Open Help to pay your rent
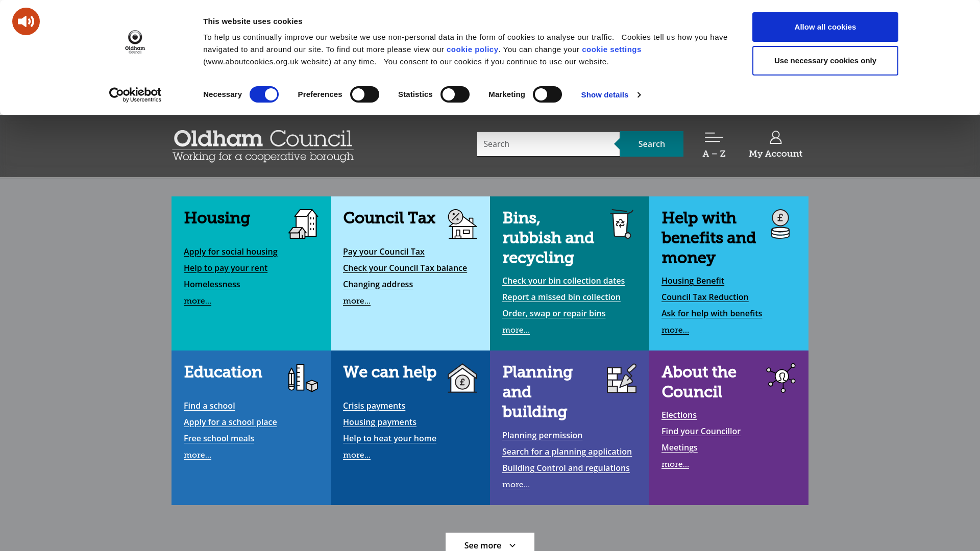This screenshot has height=551, width=980. [x=226, y=268]
